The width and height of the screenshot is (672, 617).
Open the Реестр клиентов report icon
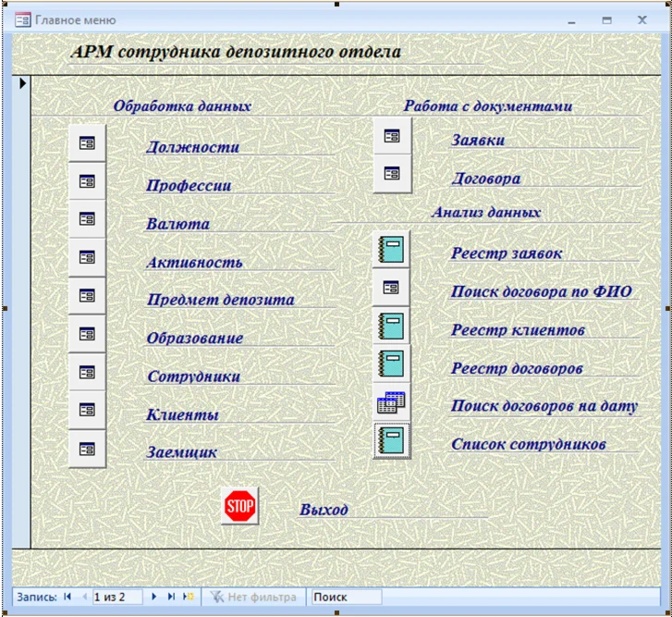tap(391, 326)
